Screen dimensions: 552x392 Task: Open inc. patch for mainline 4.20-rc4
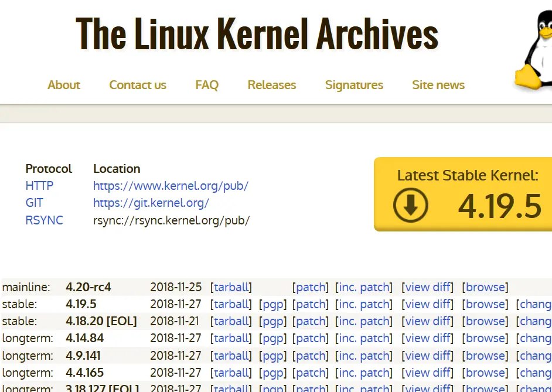pyautogui.click(x=364, y=288)
